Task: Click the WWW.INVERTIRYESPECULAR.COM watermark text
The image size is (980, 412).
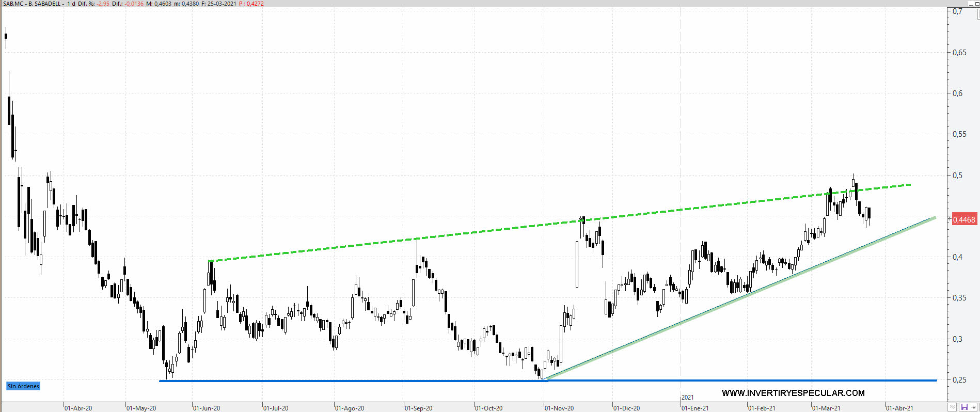Action: (x=793, y=393)
